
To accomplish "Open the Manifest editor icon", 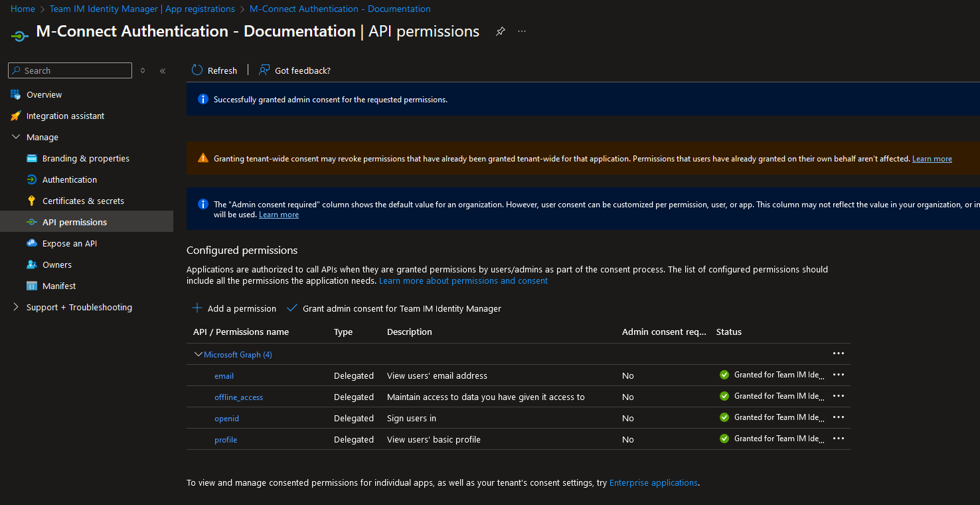I will [x=32, y=285].
